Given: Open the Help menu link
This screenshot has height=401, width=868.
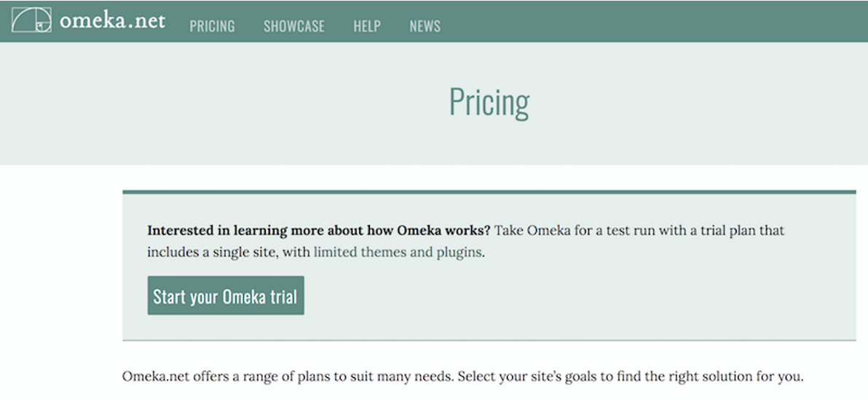Looking at the screenshot, I should point(367,26).
